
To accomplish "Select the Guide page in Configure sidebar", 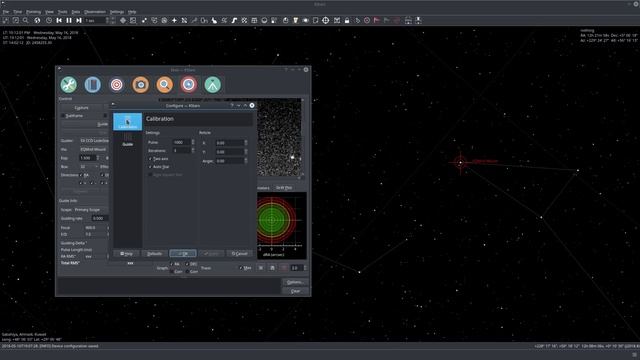I will point(128,140).
